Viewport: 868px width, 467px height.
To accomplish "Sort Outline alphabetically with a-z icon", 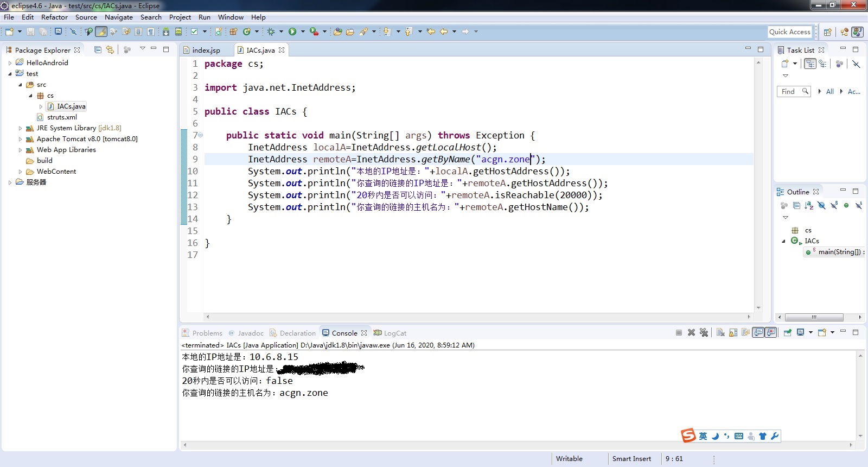I will click(x=809, y=205).
